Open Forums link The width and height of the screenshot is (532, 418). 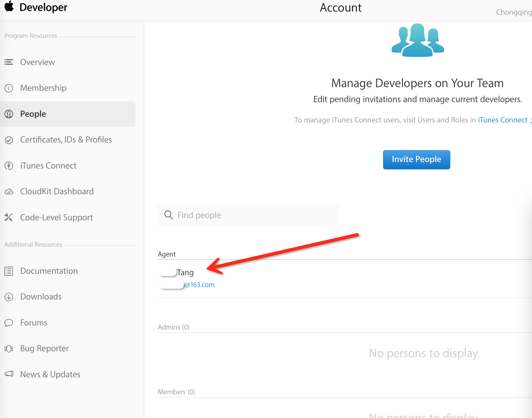34,323
